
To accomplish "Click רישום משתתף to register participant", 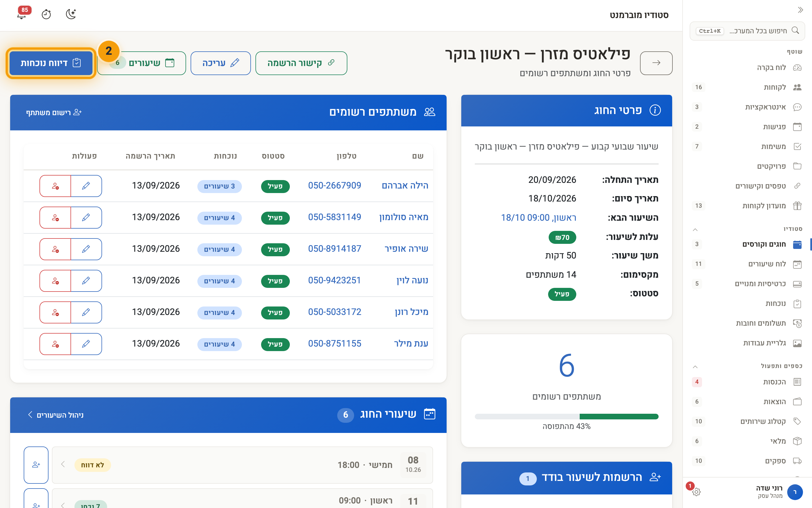I will (x=54, y=112).
